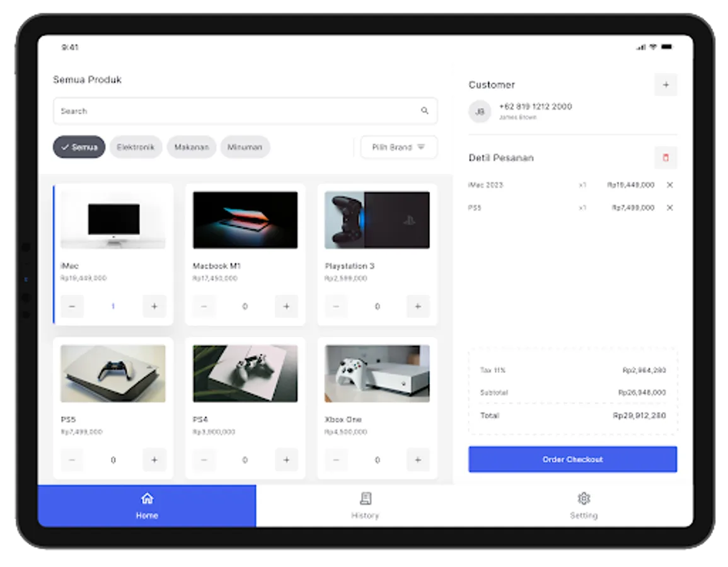
Task: Click the Tax 11% amount
Action: click(x=644, y=370)
